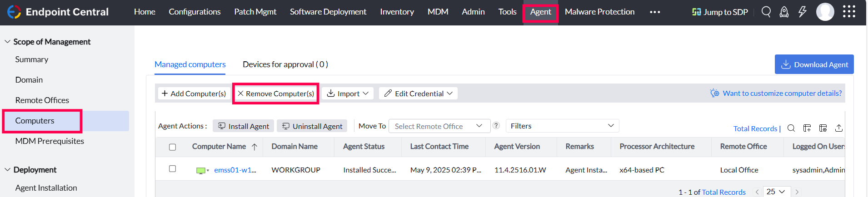The image size is (868, 197).
Task: Select Summary in sidebar
Action: tap(32, 59)
